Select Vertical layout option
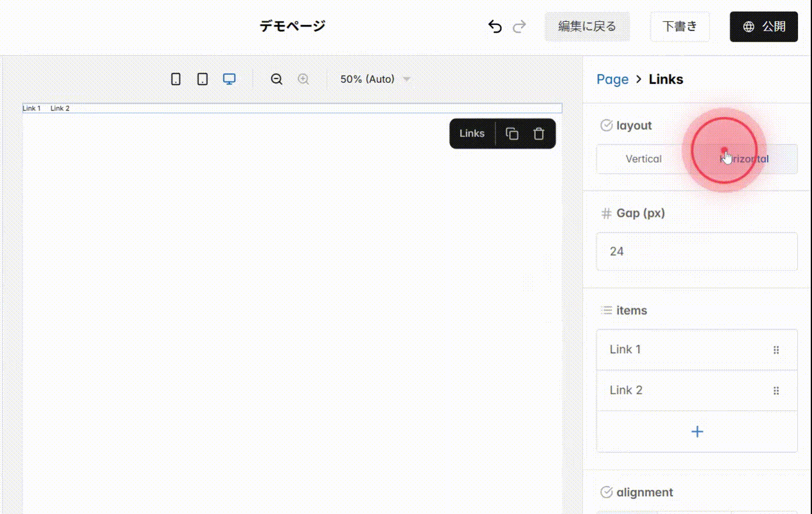 (643, 159)
